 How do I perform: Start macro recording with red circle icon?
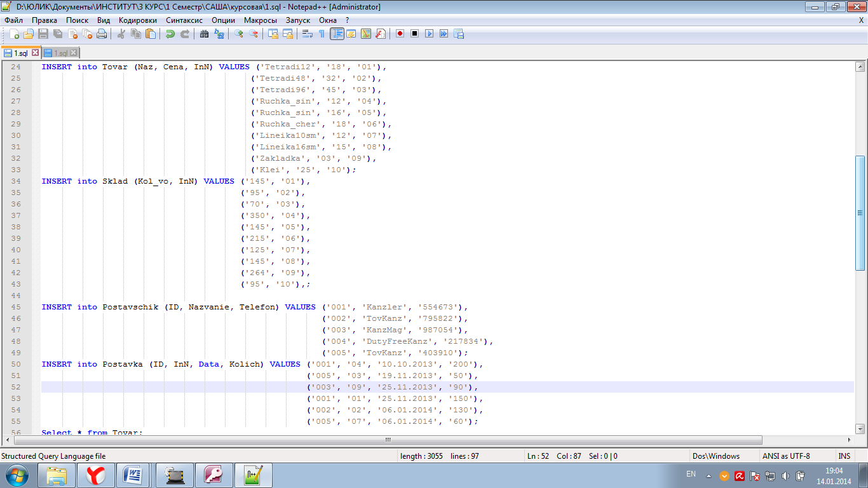[x=400, y=34]
